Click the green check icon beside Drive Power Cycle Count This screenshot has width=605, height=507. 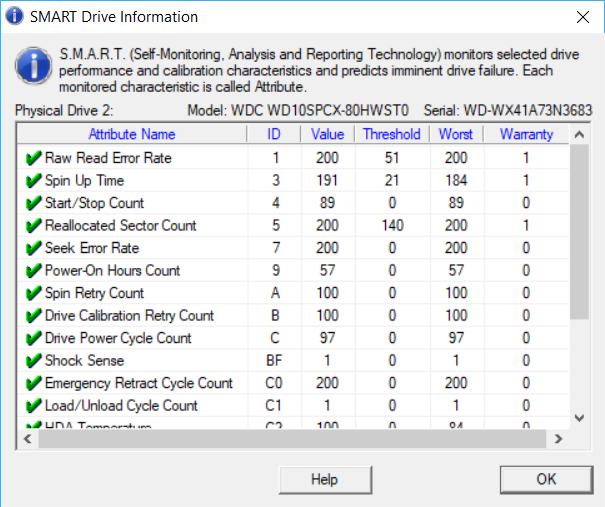[x=34, y=338]
